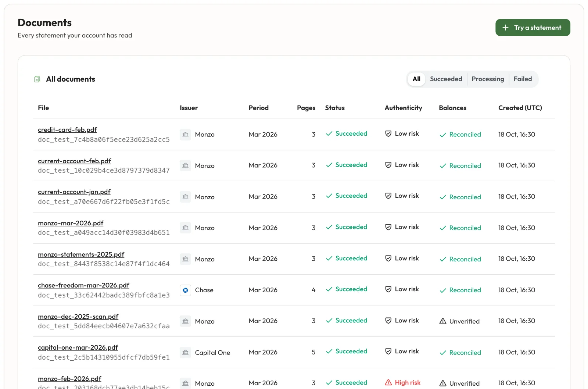Click the Issuer column header

189,108
